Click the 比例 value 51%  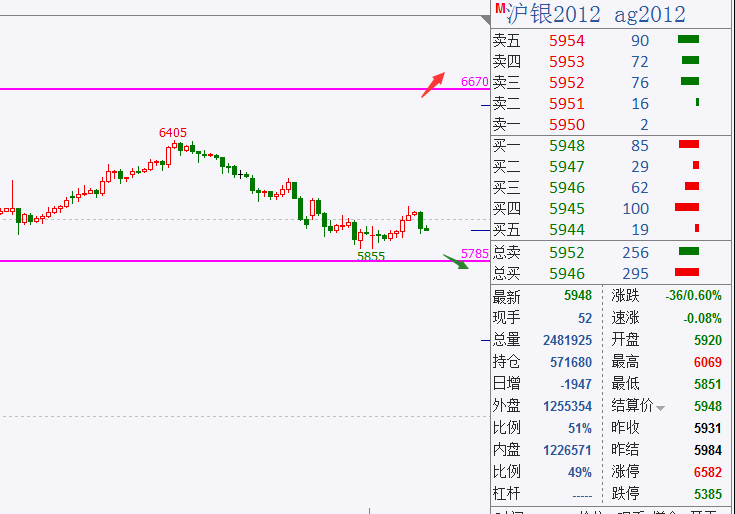(580, 428)
